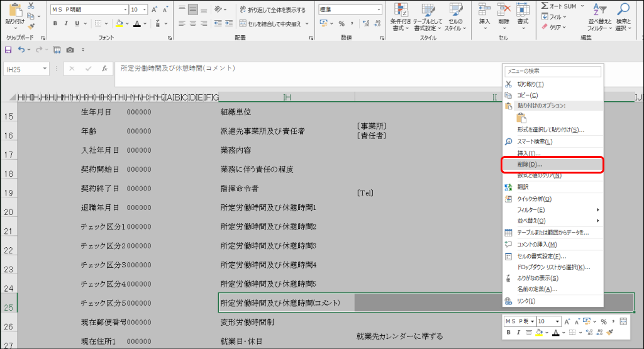The width and height of the screenshot is (644, 349).
Task: Select コメントの挿入(M) in the context menu
Action: 553,244
